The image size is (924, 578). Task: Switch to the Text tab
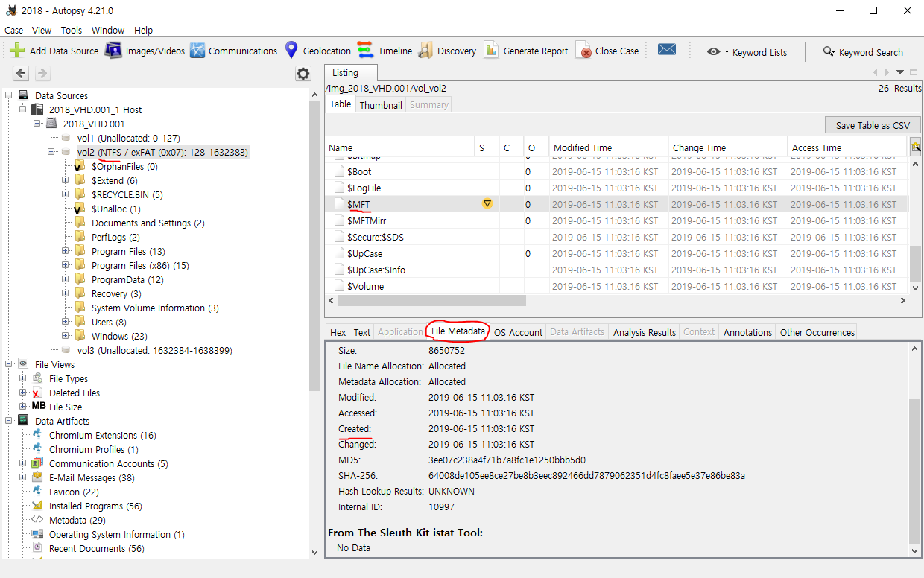(362, 332)
